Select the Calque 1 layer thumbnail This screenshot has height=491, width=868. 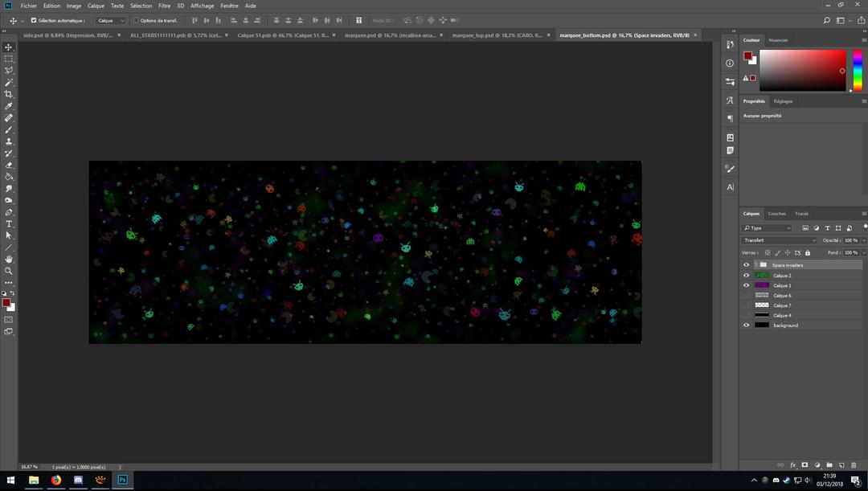(762, 285)
